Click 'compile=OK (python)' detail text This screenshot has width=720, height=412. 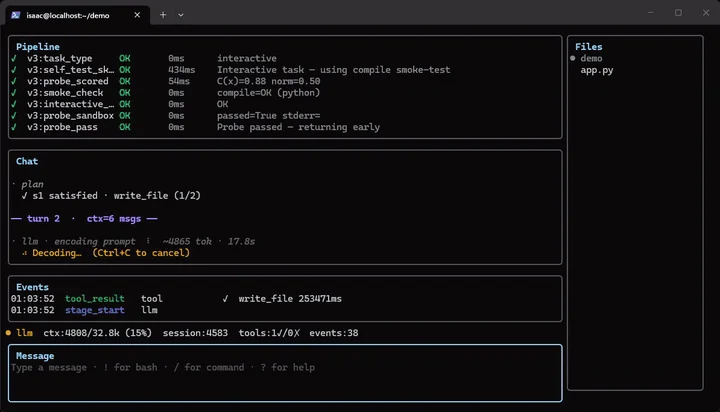[x=269, y=93]
